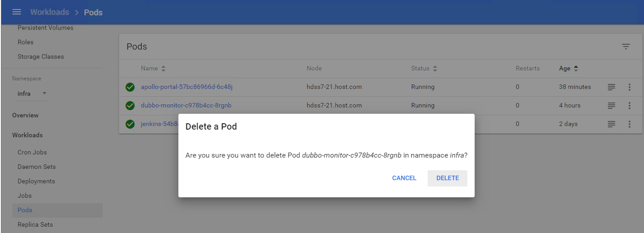Click green status icon for apollo-portal pod
This screenshot has height=233, width=644.
[x=130, y=87]
